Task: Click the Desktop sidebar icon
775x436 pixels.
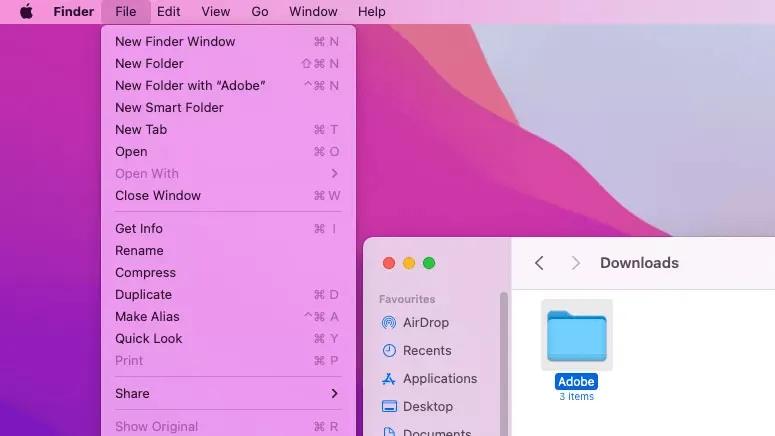Action: [389, 407]
